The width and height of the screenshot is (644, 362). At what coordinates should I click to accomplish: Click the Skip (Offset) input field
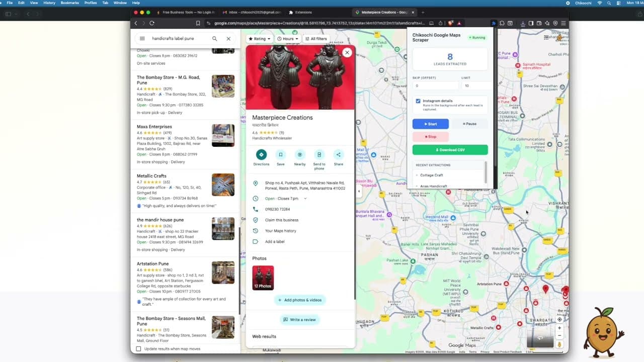pos(436,86)
